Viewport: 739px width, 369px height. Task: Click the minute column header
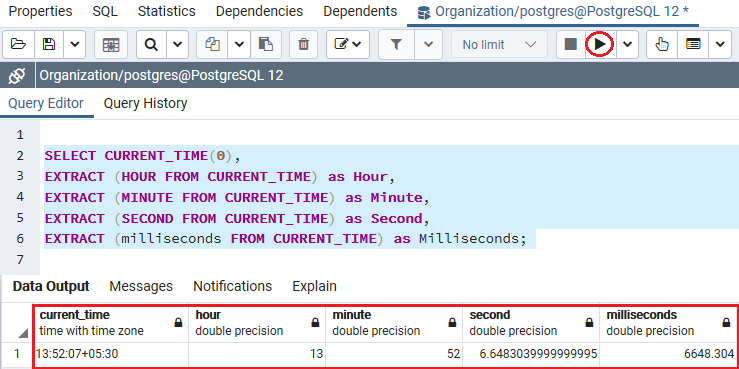(x=394, y=323)
